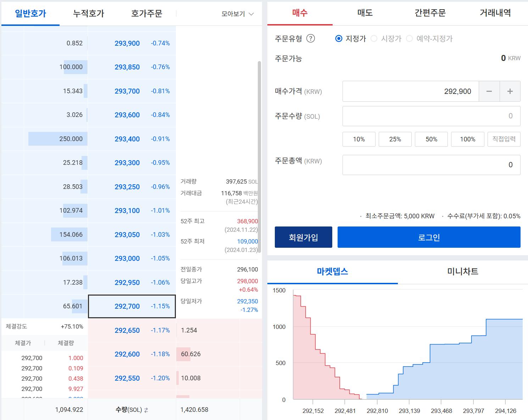Screen dimensions: 528x420
Task: Select ask price 293,850
Action: coord(132,67)
